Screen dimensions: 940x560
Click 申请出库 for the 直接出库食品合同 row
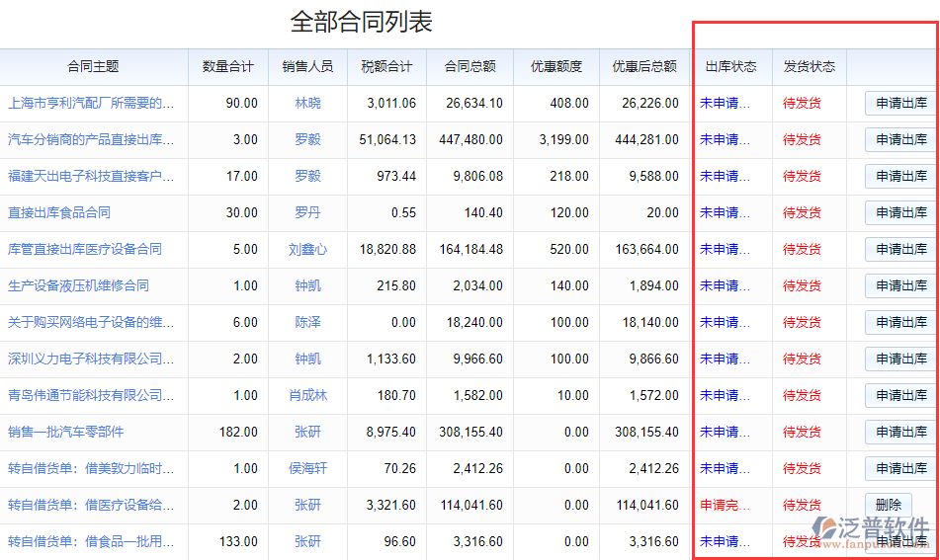point(900,212)
